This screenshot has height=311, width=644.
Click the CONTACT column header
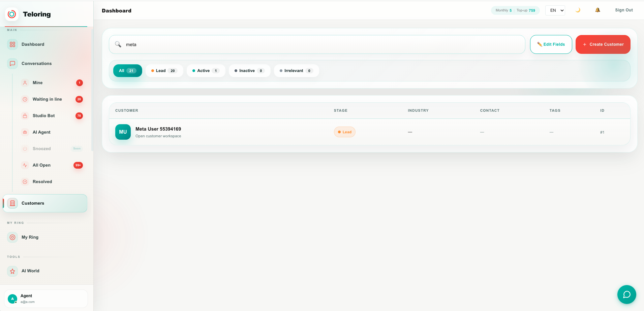490,110
